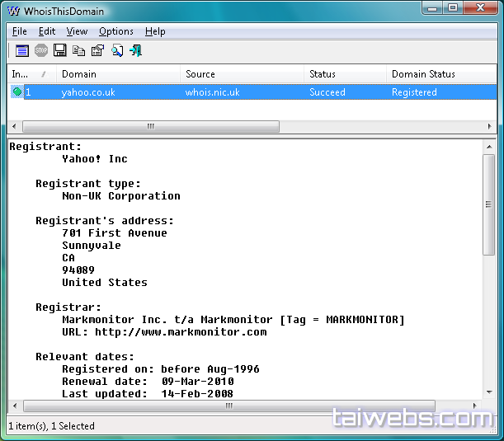Open Properties via the toolbar icon

coord(97,51)
